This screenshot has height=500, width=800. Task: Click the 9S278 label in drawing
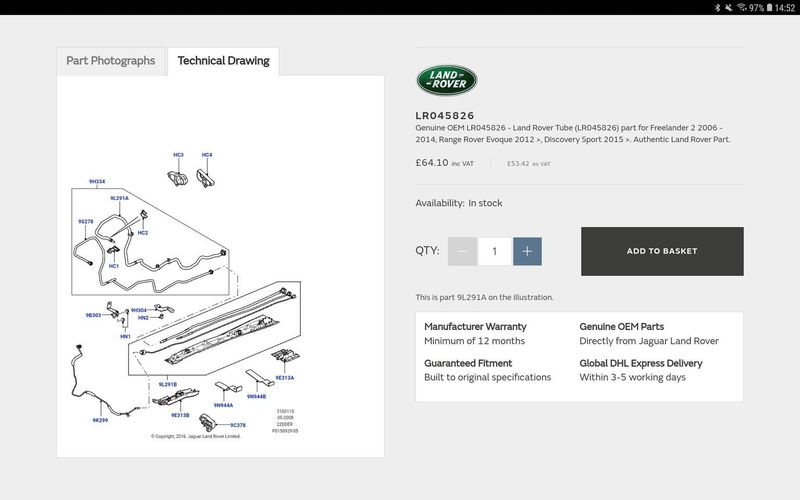pyautogui.click(x=86, y=221)
